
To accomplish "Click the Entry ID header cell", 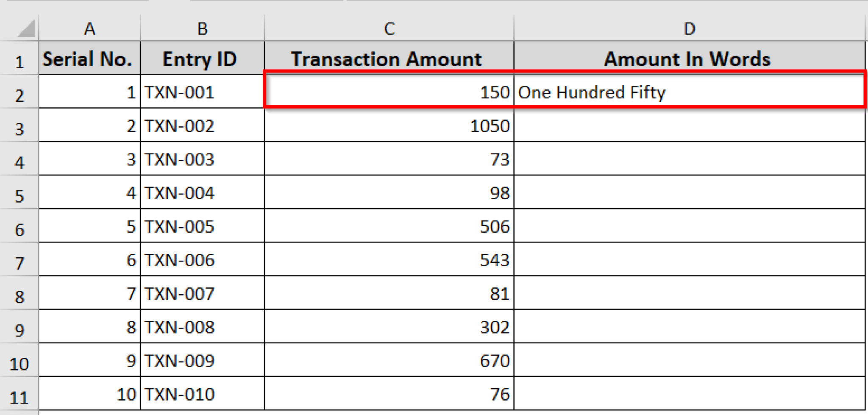I will coord(202,59).
